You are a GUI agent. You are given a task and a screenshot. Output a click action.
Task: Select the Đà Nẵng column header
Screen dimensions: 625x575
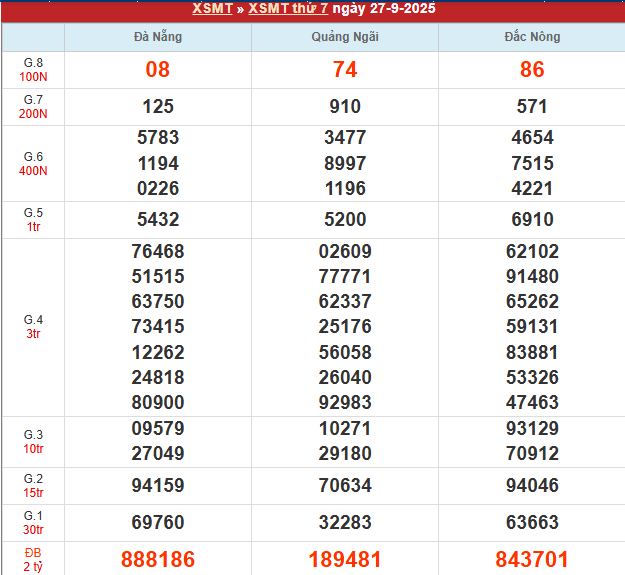pos(158,37)
